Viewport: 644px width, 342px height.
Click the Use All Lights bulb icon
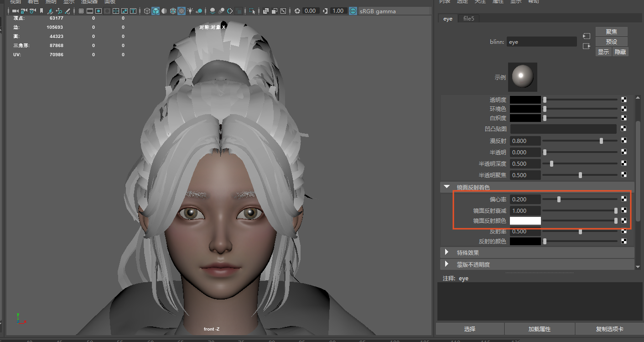pos(190,11)
